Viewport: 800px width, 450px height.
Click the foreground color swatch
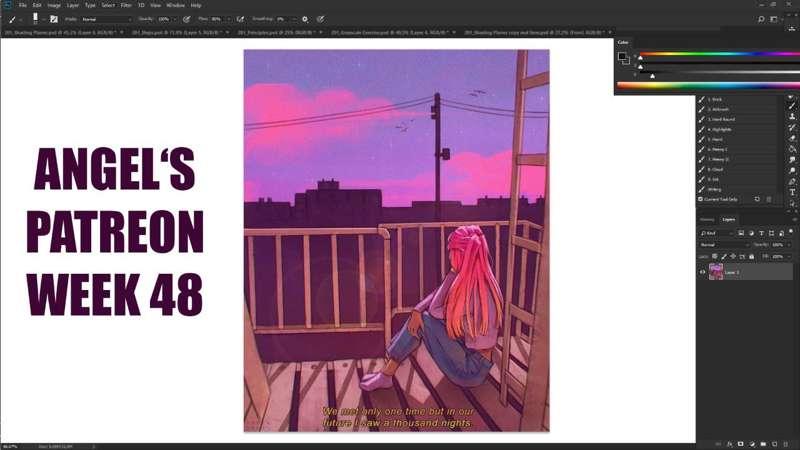621,56
